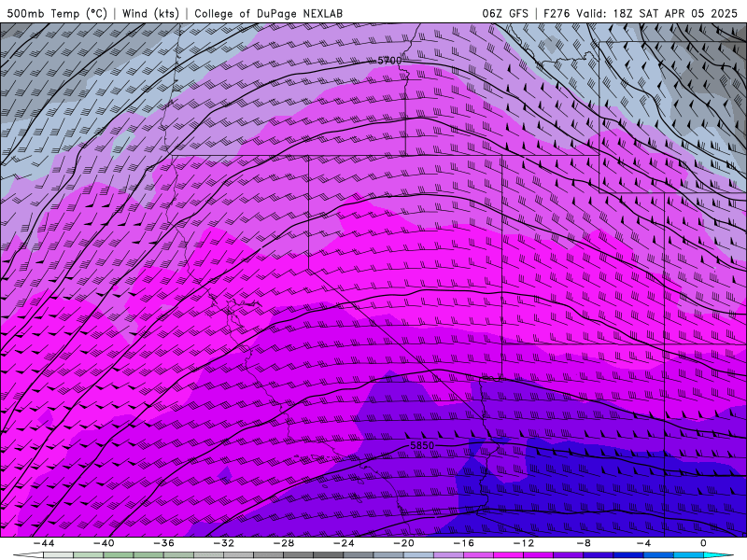Viewport: 747px width, 560px height.
Task: Click the -44 colorbar tick label
Action: pyautogui.click(x=44, y=543)
